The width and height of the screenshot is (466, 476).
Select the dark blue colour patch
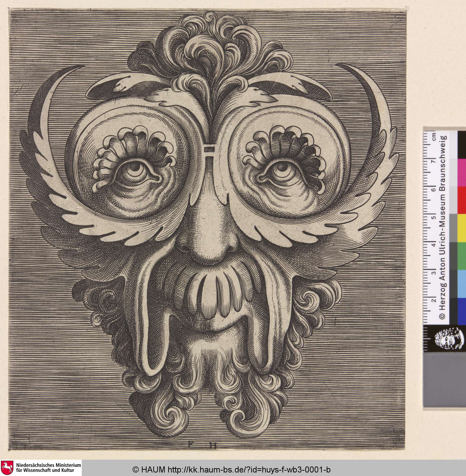click(x=461, y=311)
